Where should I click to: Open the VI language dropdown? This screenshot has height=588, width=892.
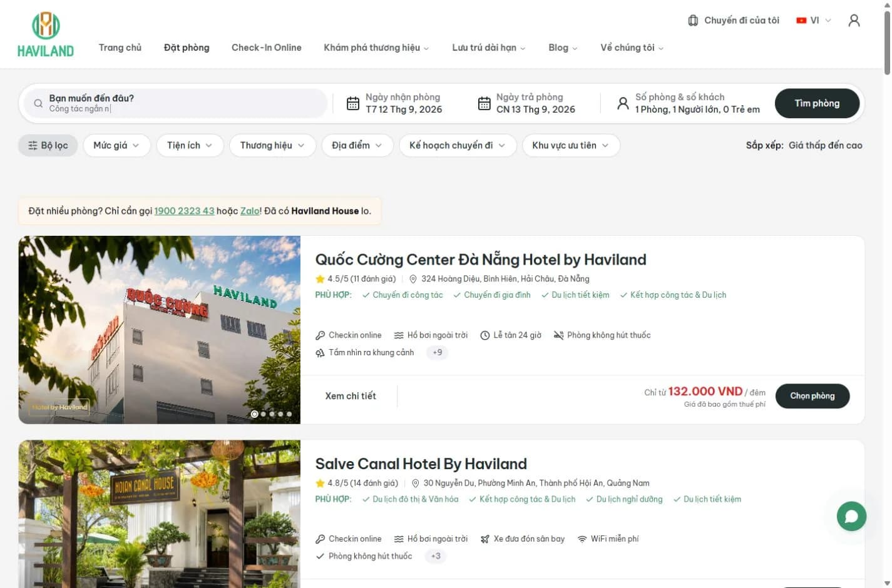pyautogui.click(x=814, y=21)
